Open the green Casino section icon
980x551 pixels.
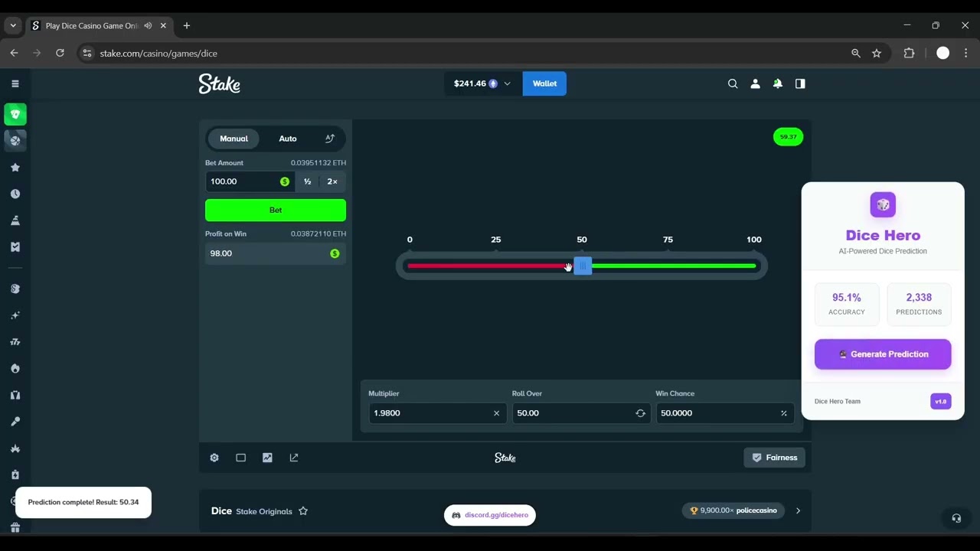15,114
